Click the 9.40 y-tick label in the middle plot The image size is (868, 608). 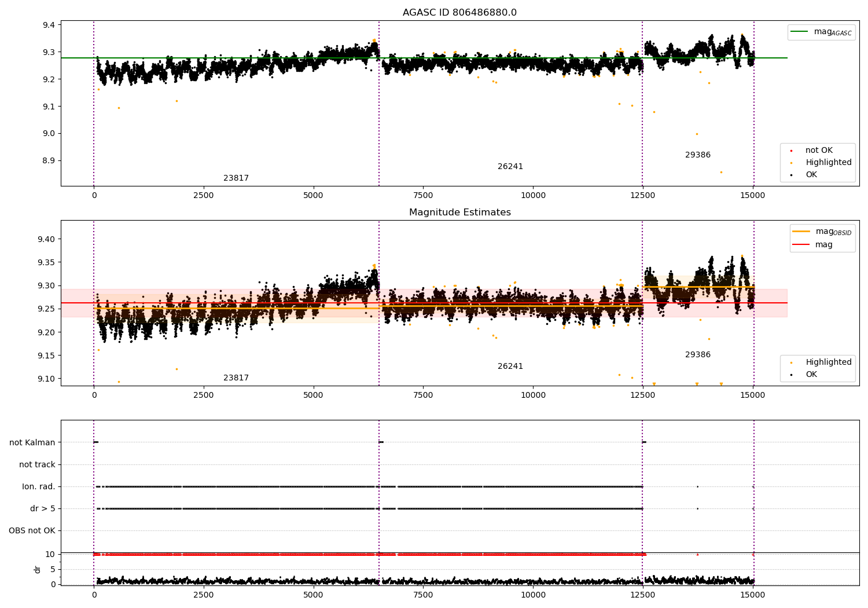tap(46, 240)
